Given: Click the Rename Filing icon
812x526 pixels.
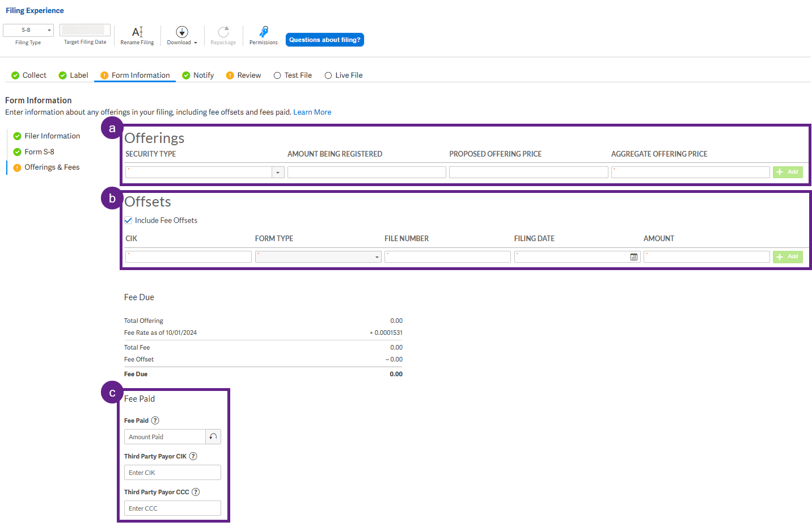Looking at the screenshot, I should pos(137,32).
